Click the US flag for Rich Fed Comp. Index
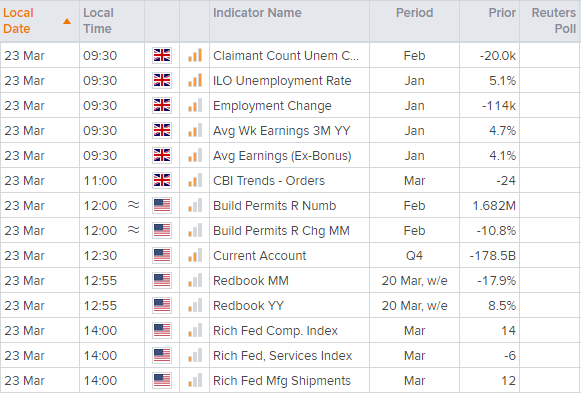The width and height of the screenshot is (581, 393). click(x=162, y=330)
